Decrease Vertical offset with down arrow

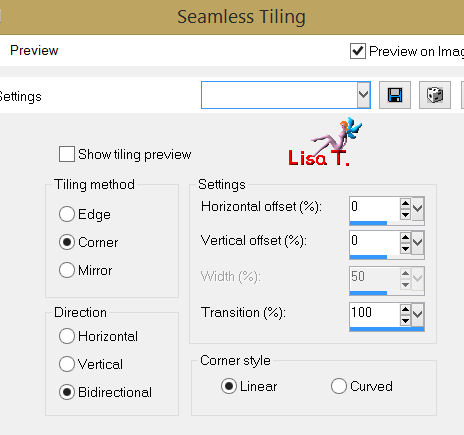[x=405, y=249]
